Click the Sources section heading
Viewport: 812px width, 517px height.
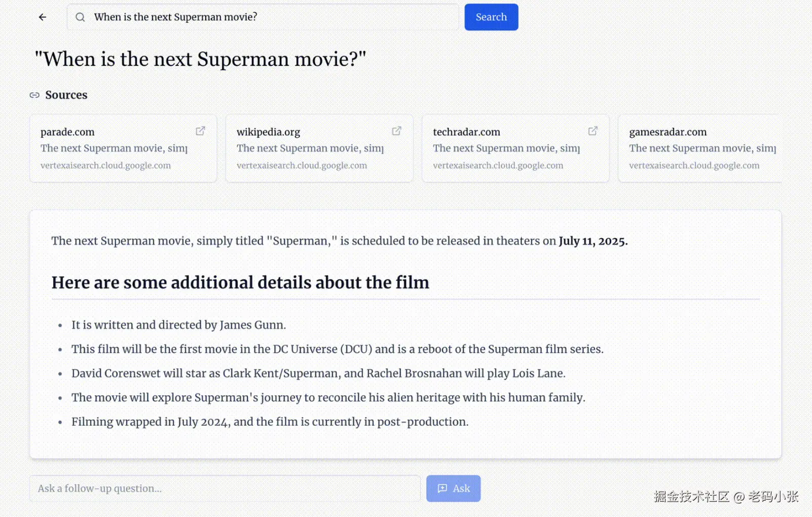click(66, 95)
